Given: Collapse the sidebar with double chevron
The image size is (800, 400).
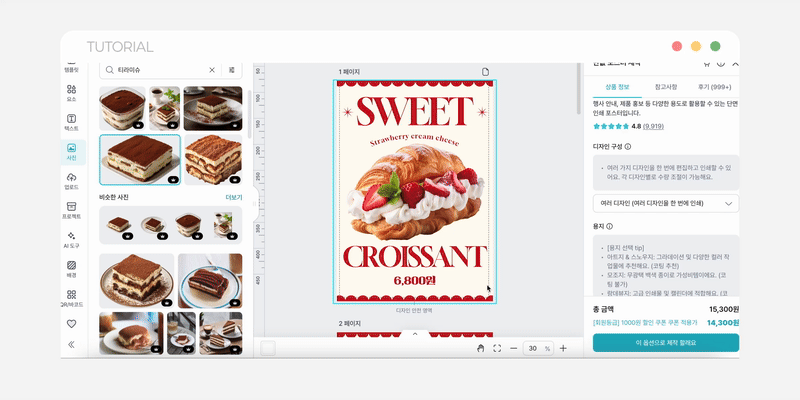Looking at the screenshot, I should [71, 344].
